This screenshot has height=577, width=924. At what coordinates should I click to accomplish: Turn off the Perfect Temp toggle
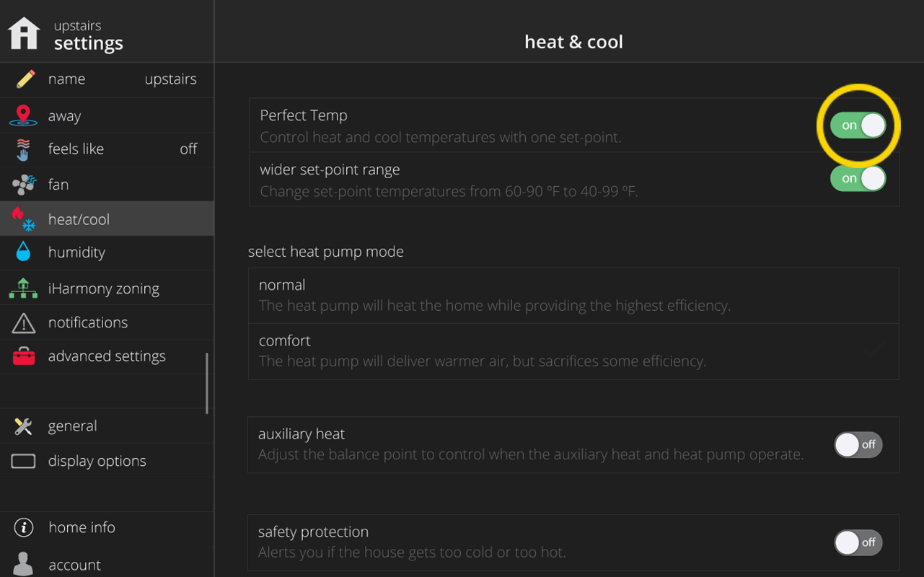pyautogui.click(x=858, y=125)
